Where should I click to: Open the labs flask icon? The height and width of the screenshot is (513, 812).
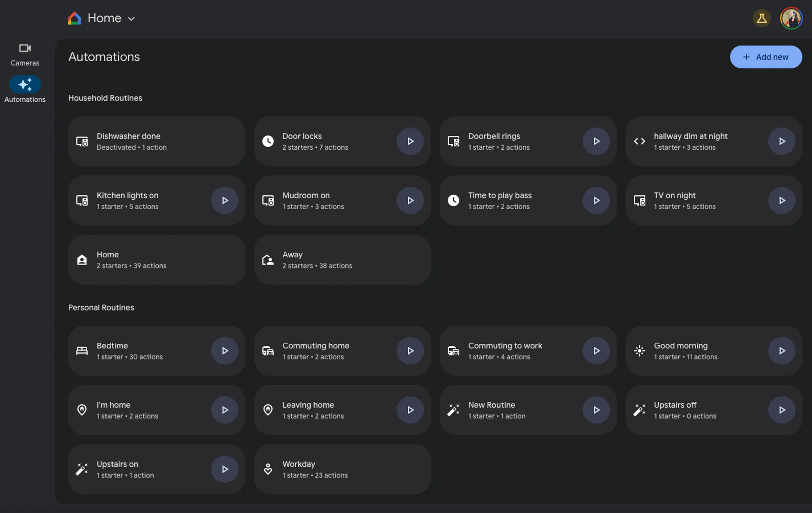click(762, 18)
